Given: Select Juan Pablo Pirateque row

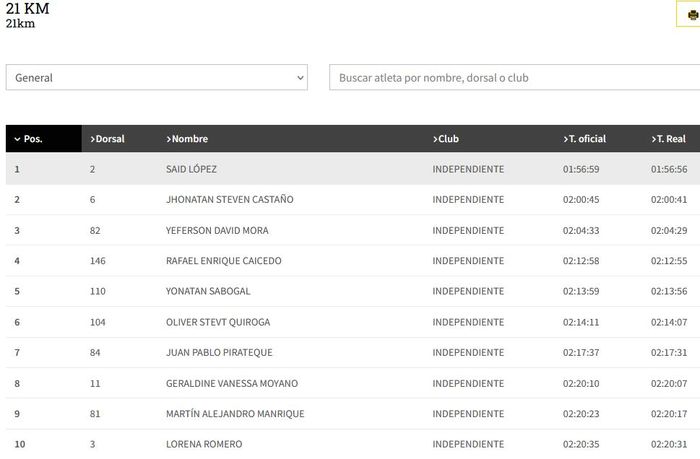Looking at the screenshot, I should (219, 353).
